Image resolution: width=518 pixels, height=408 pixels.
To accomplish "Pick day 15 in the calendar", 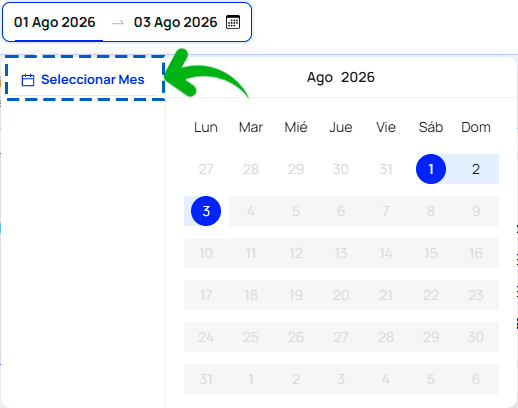I will [431, 253].
